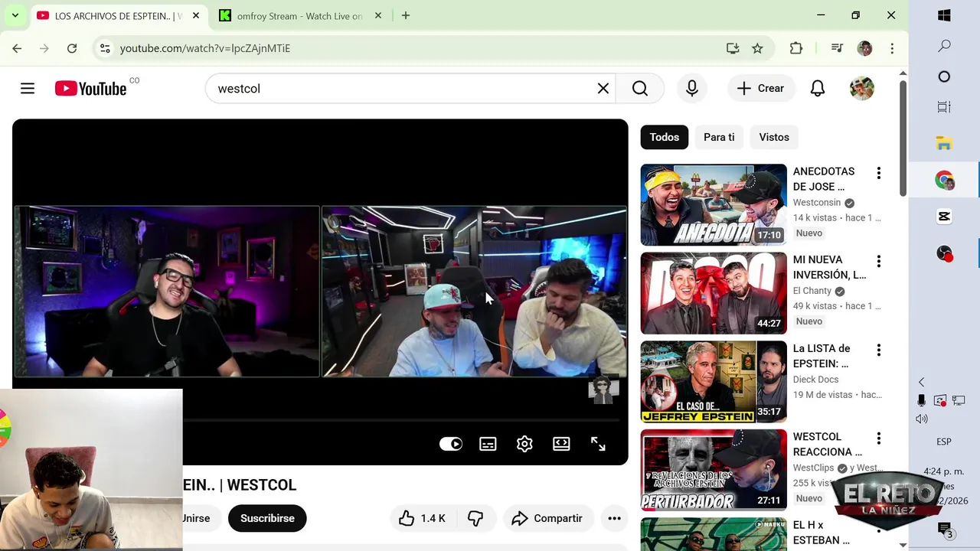Screen dimensions: 980x551
Task: Select the Vistos filter chip
Action: (x=774, y=137)
